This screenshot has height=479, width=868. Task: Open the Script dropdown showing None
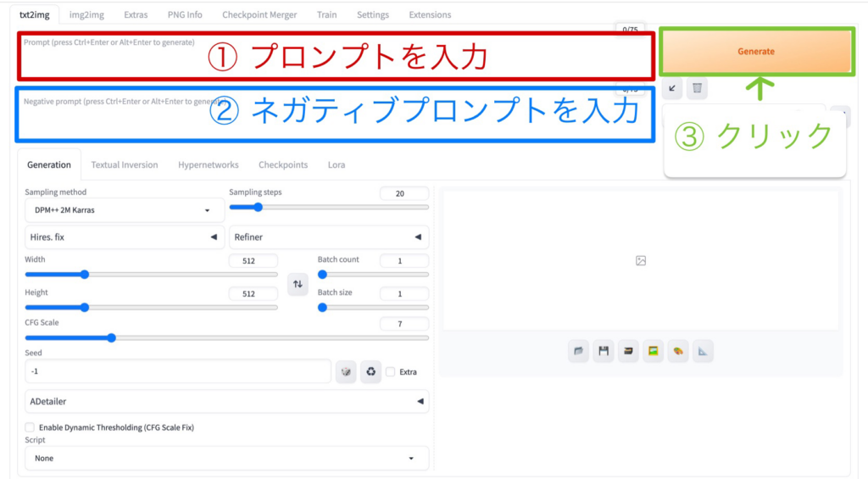226,458
